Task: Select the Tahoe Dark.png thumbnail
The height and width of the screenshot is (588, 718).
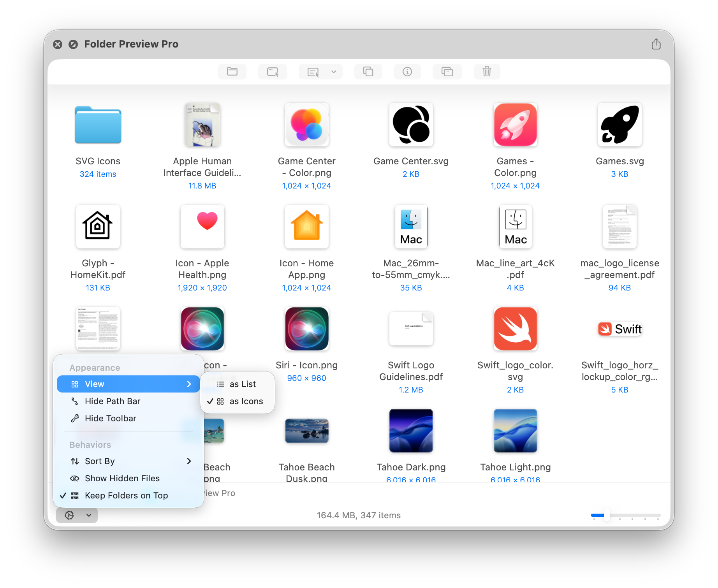Action: (411, 431)
